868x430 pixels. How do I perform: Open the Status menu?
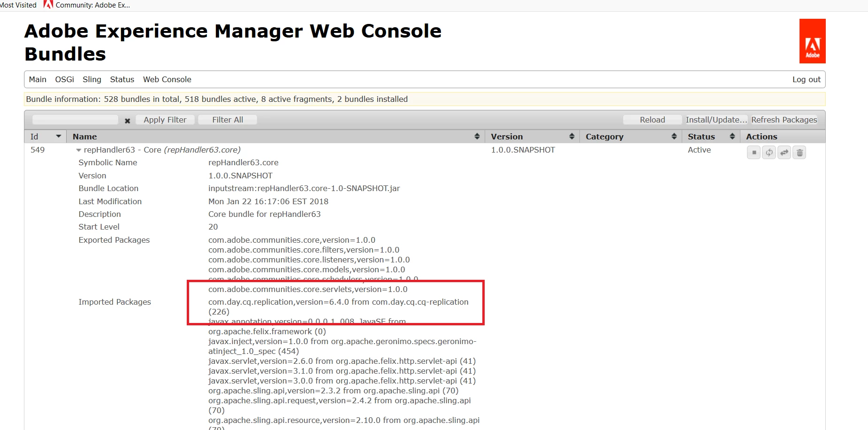[x=122, y=79]
